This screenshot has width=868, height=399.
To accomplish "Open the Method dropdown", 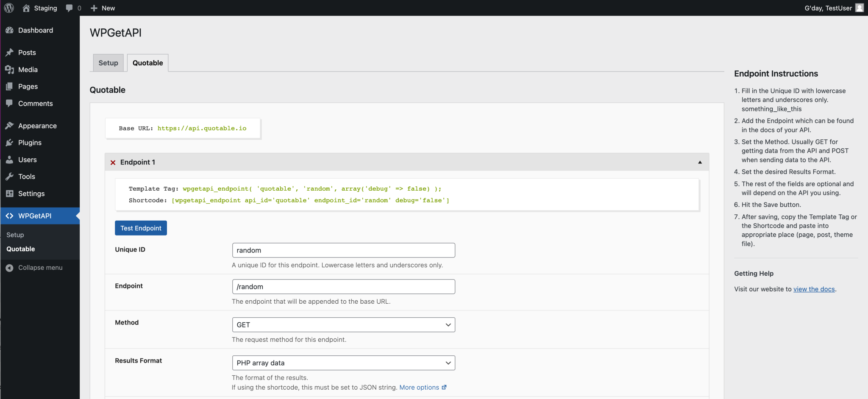I will click(x=343, y=324).
